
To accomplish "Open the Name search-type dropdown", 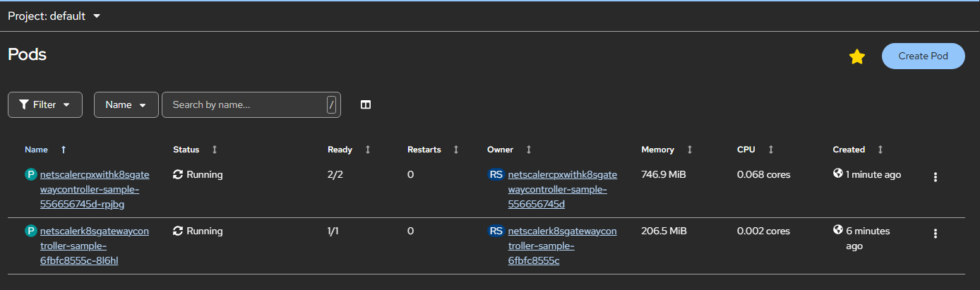I will (126, 104).
